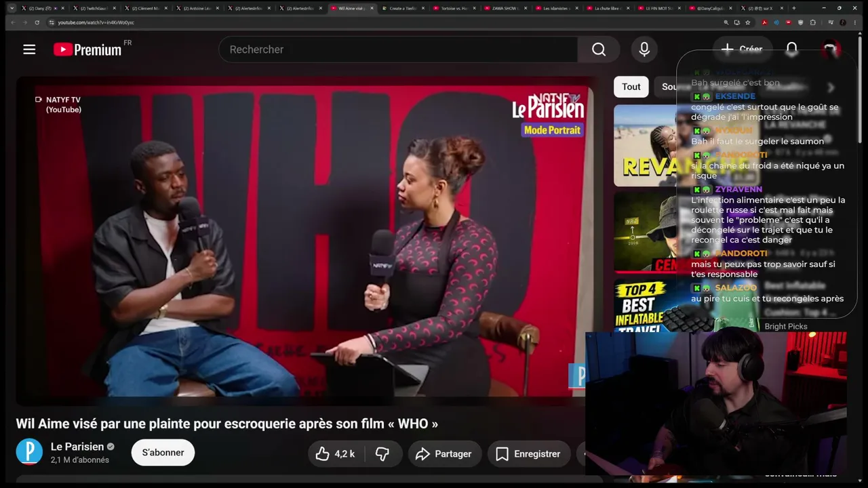The image size is (868, 488).
Task: Dislike the video with thumbs down
Action: coord(383,454)
